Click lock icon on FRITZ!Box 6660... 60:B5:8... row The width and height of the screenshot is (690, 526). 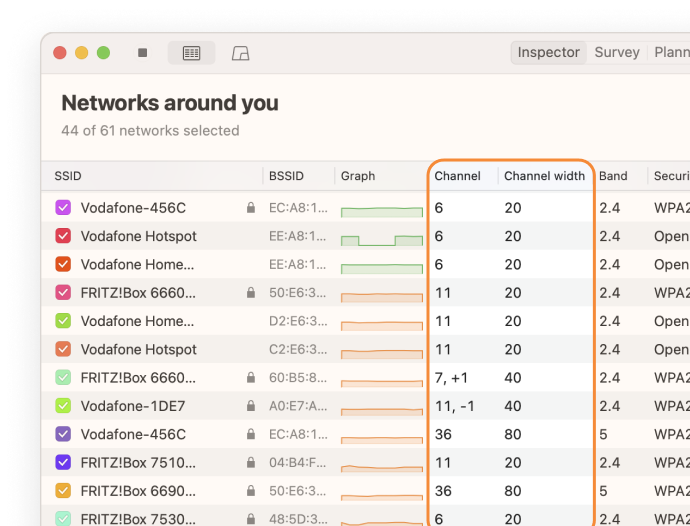click(251, 377)
